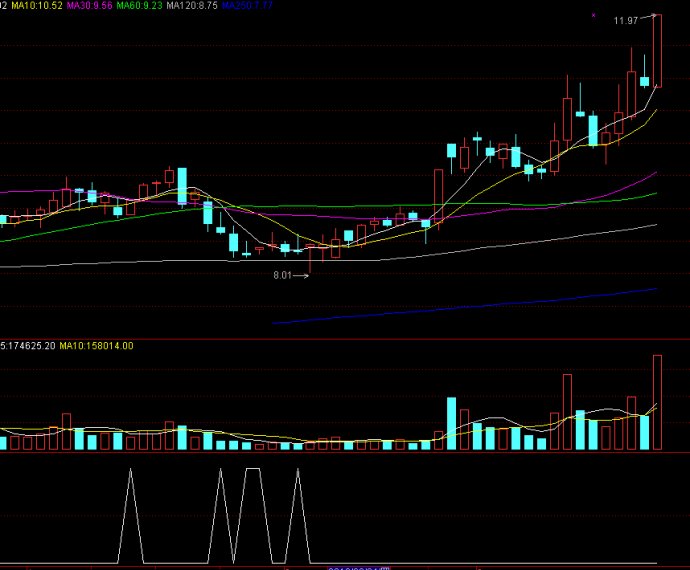This screenshot has height=570, width=690.
Task: Click the tallest cyan volume bar
Action: [x=451, y=423]
